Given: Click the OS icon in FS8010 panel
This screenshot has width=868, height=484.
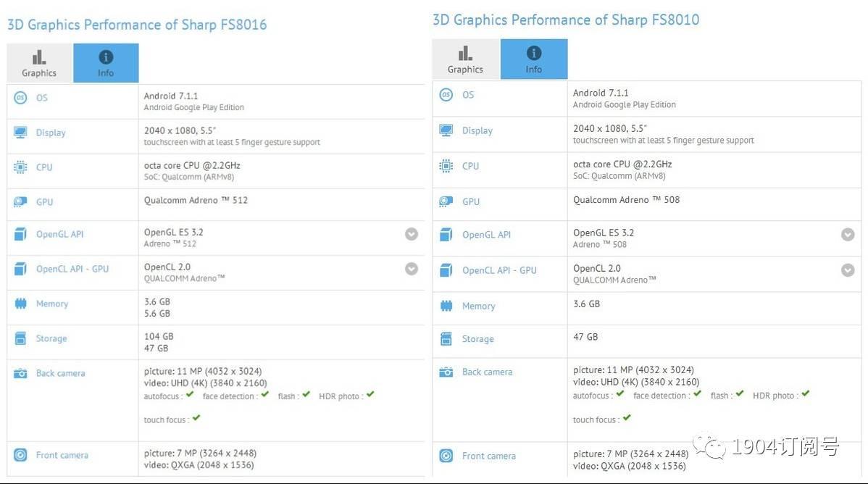Looking at the screenshot, I should click(446, 95).
